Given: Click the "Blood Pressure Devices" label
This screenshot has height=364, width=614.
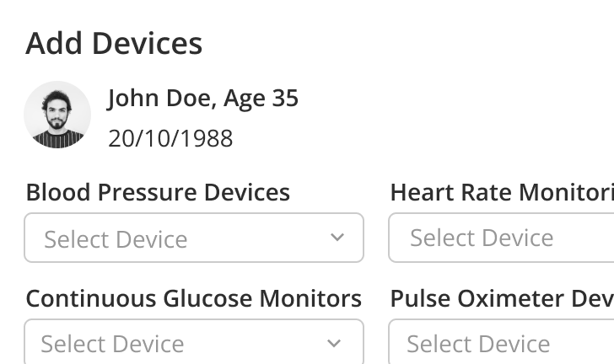Looking at the screenshot, I should pyautogui.click(x=158, y=192).
